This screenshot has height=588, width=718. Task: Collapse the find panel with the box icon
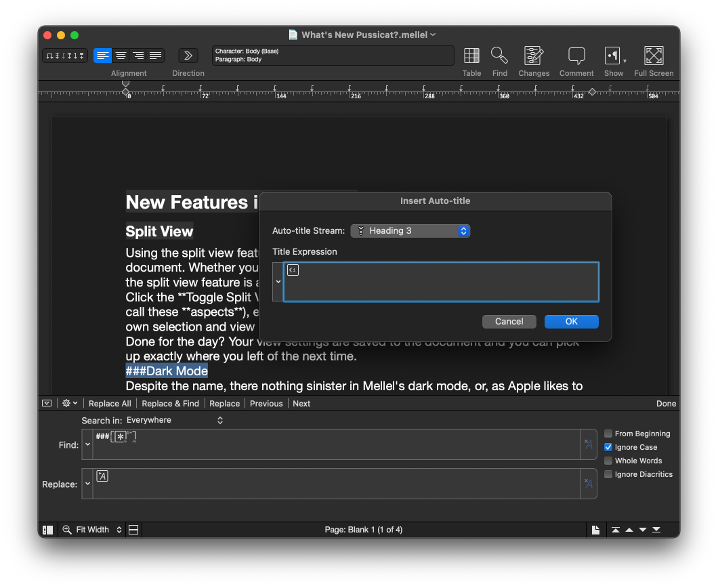[47, 403]
